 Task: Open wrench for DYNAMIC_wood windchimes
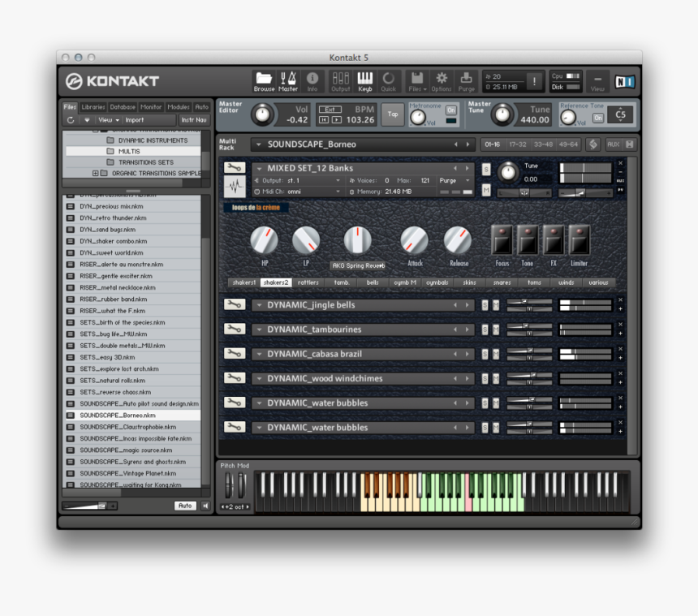pyautogui.click(x=235, y=378)
